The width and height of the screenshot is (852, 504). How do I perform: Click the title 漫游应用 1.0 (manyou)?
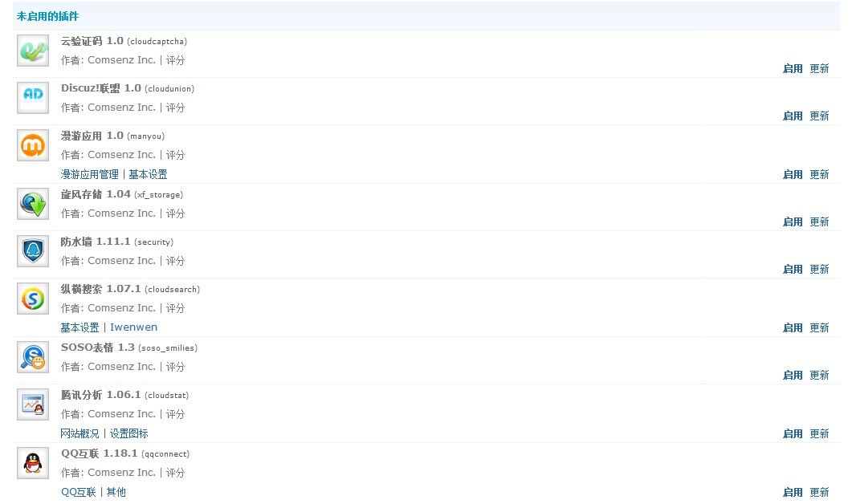[x=112, y=136]
